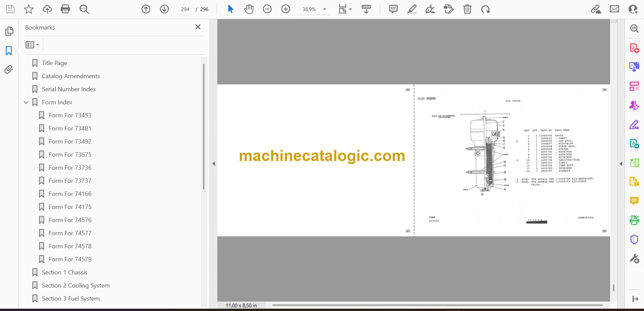Close the Bookmarks panel

tap(198, 27)
